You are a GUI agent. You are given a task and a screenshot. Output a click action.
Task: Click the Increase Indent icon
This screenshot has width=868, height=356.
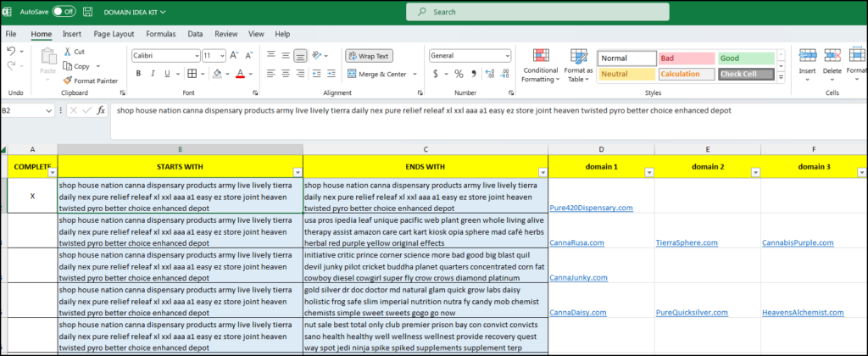point(331,74)
